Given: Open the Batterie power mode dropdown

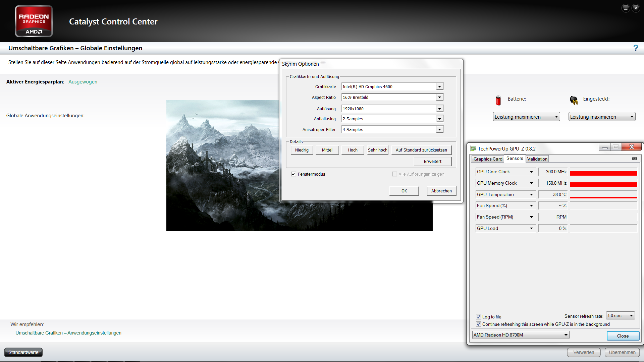Looking at the screenshot, I should point(527,117).
